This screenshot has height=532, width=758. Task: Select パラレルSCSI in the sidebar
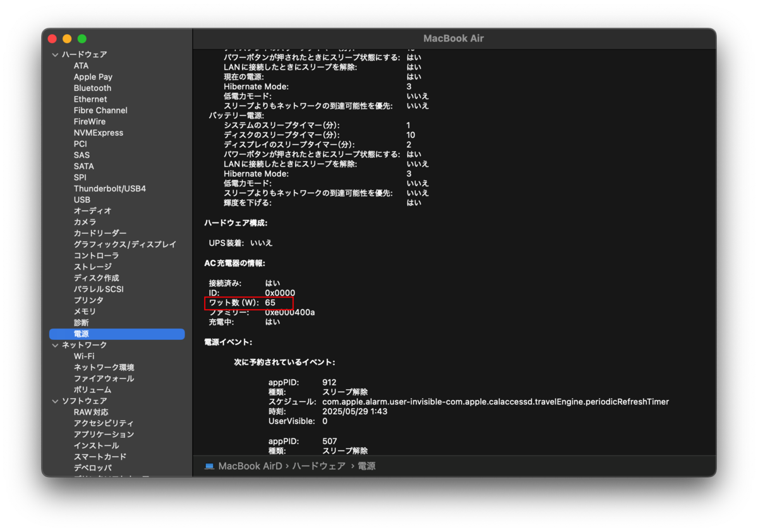coord(99,289)
